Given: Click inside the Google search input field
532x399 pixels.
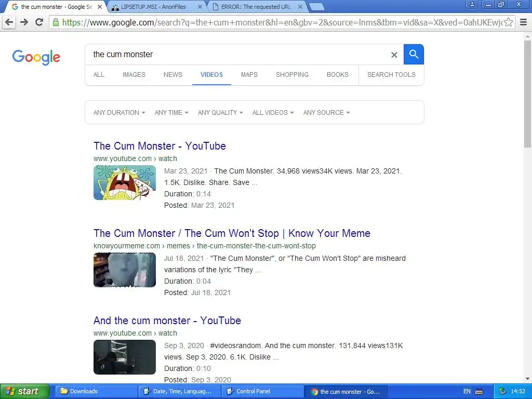Looking at the screenshot, I should coord(237,54).
